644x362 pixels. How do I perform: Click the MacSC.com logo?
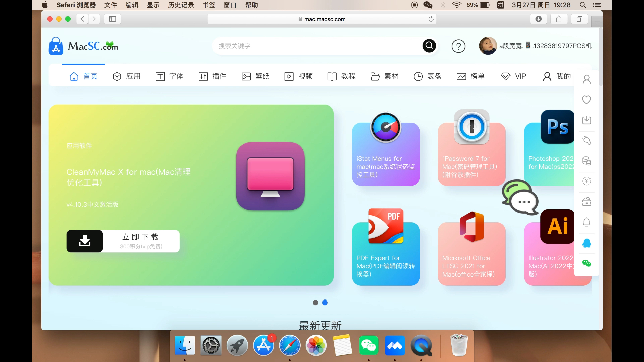coord(83,46)
